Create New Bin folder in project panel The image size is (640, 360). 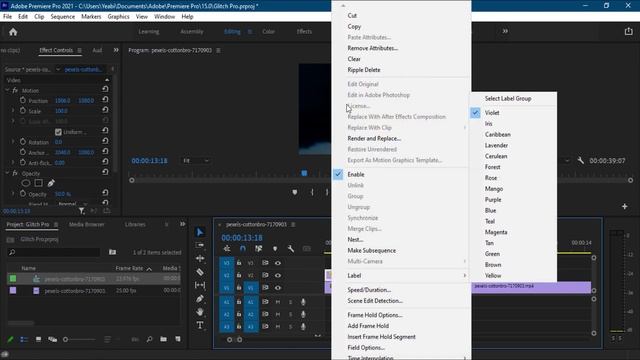coord(163,339)
